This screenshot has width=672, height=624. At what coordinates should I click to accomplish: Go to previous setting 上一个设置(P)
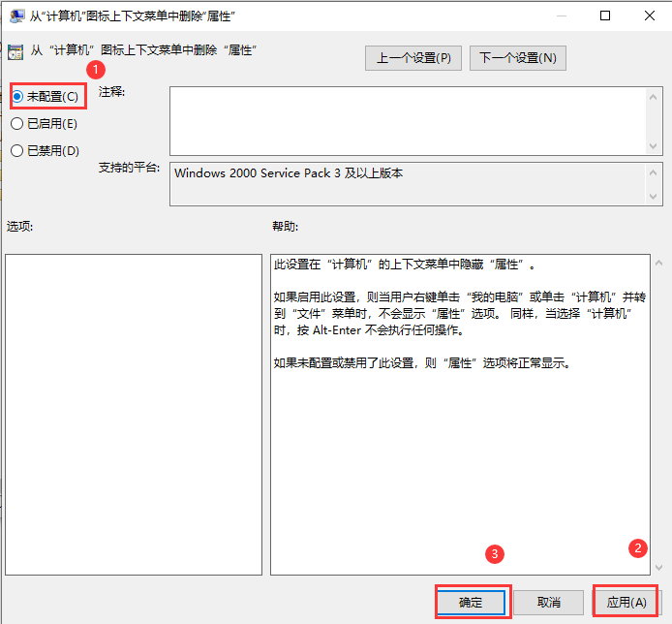click(413, 58)
